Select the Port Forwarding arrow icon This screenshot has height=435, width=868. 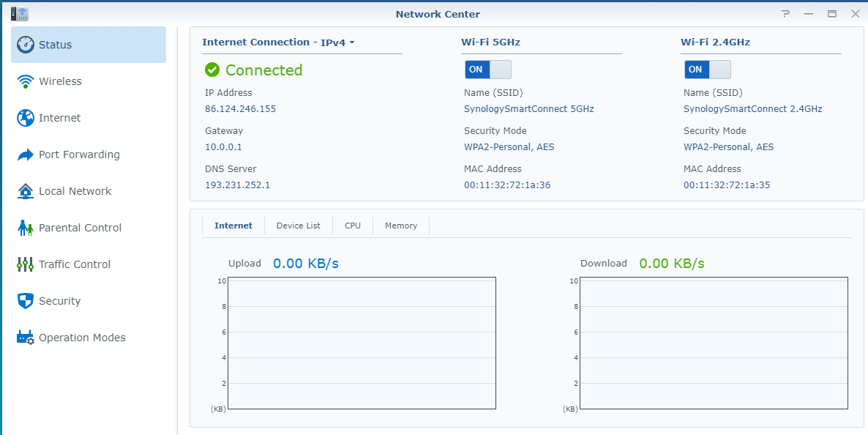26,155
